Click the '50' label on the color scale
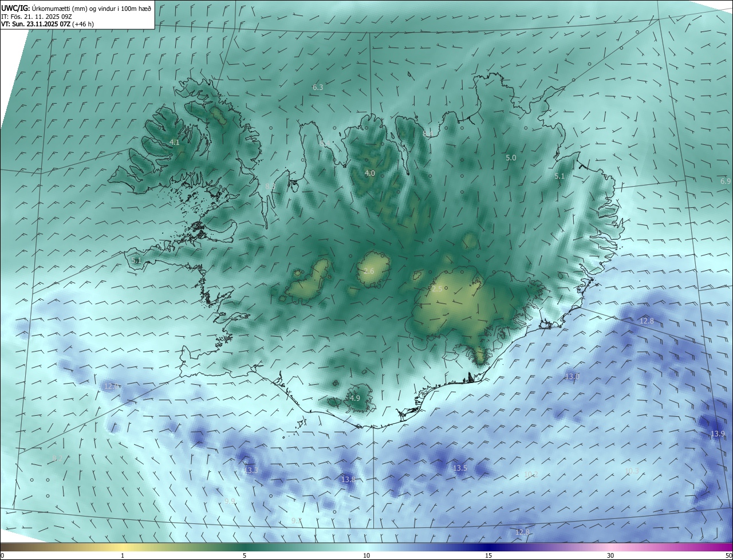This screenshot has width=733, height=560. 728,555
